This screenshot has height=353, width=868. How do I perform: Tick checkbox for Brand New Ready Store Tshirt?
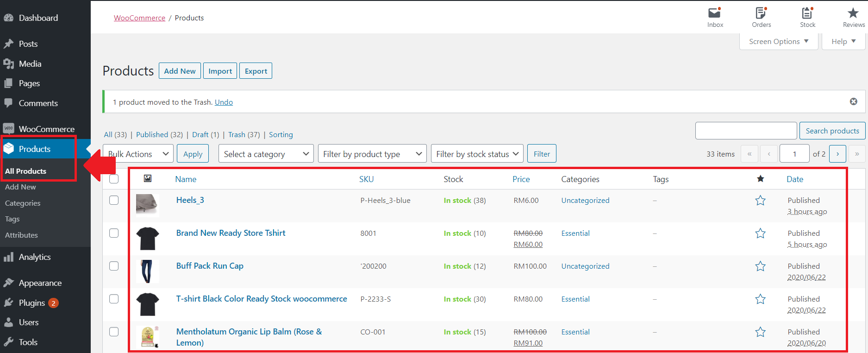coord(114,233)
